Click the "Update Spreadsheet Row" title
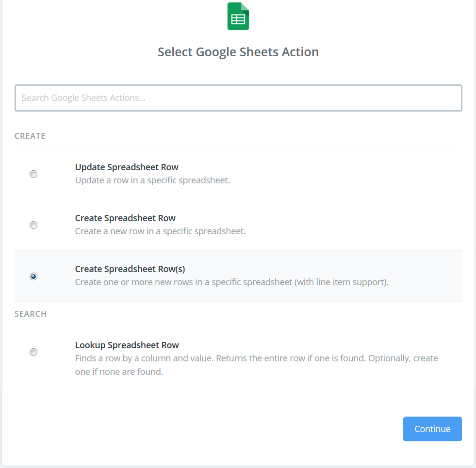This screenshot has height=468, width=476. (127, 167)
